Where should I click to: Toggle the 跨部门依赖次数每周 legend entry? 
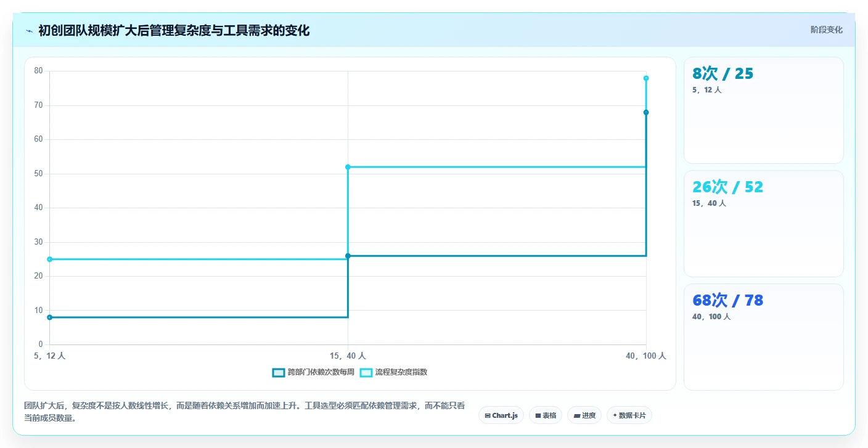coord(313,372)
